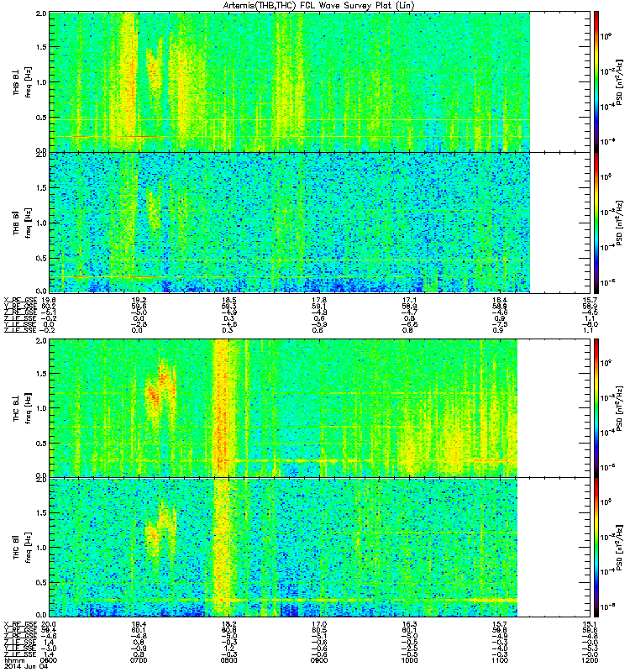This screenshot has height=672, width=630.
Task: Click the THB B-parallel freq [Hz] axis label
Action: [28, 223]
